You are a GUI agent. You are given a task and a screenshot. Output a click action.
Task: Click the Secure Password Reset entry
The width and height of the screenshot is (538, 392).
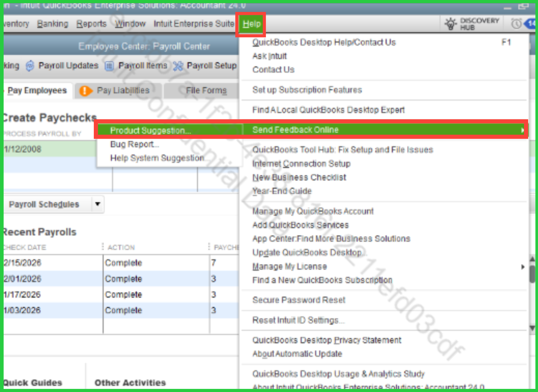click(x=299, y=300)
